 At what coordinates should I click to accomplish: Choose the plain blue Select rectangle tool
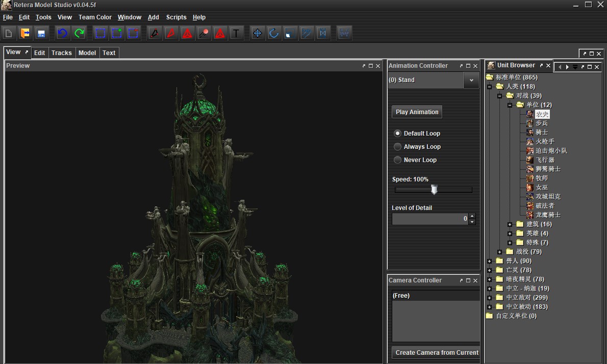[100, 33]
